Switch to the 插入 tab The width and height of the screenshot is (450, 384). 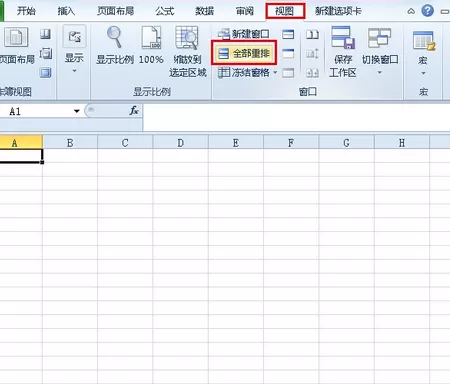[x=66, y=11]
